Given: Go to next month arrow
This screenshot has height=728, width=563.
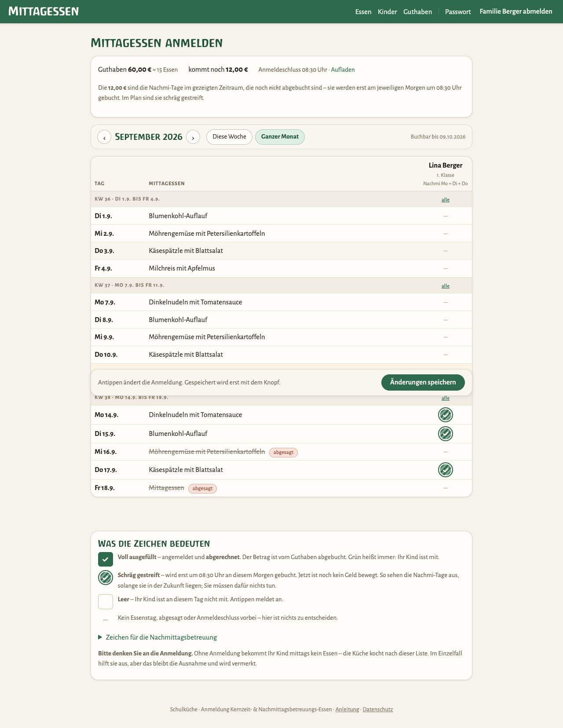Looking at the screenshot, I should click(193, 137).
